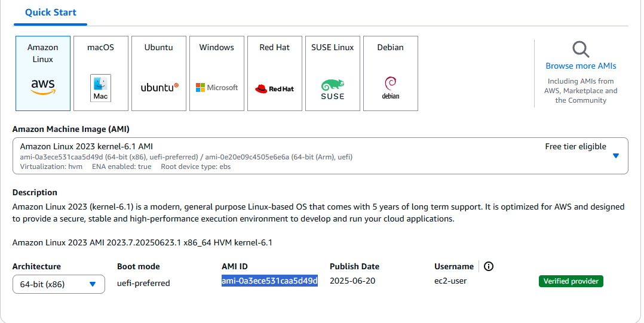
Task: Expand the Amazon Machine Image dropdown arrow
Action: pyautogui.click(x=616, y=156)
